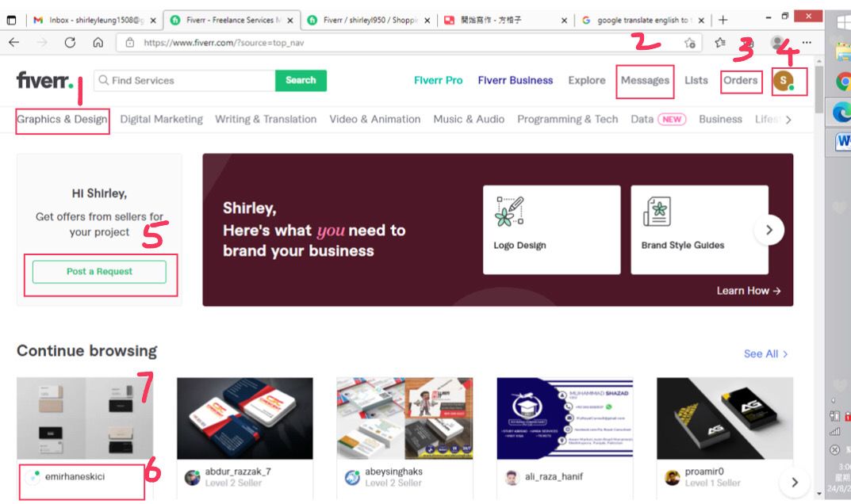This screenshot has width=851, height=504.
Task: Switch to the Fiverr shirleyl950 Shopping tab
Action: point(369,20)
